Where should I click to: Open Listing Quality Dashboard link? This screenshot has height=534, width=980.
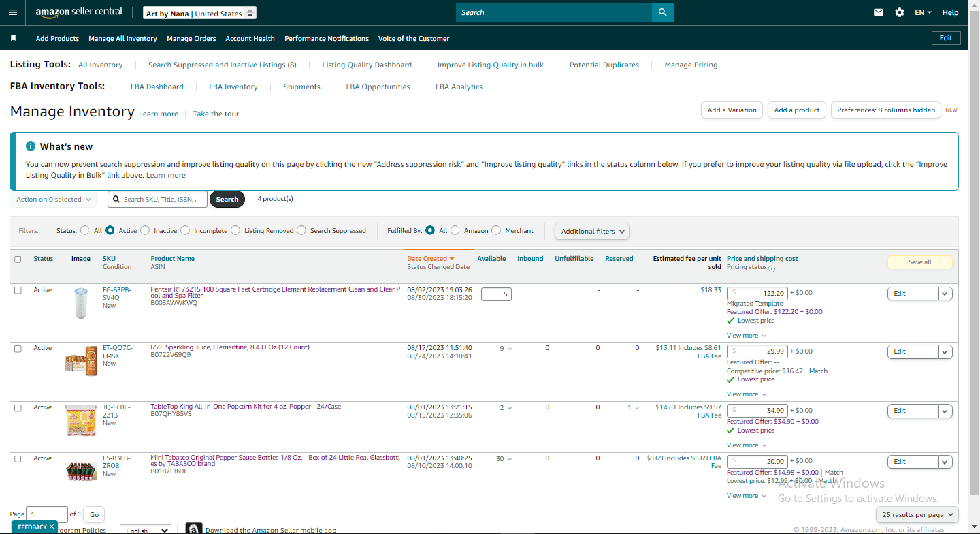coord(367,65)
